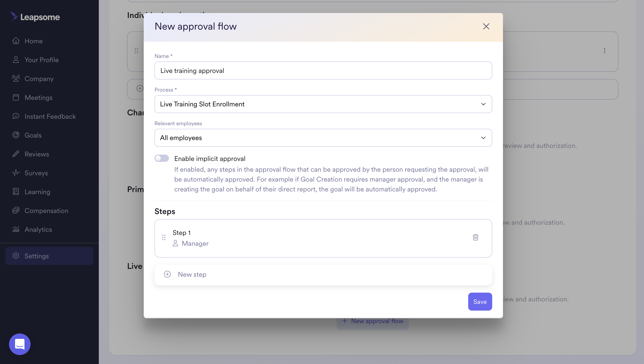Open Settings in the sidebar
This screenshot has height=364, width=644.
(49, 256)
